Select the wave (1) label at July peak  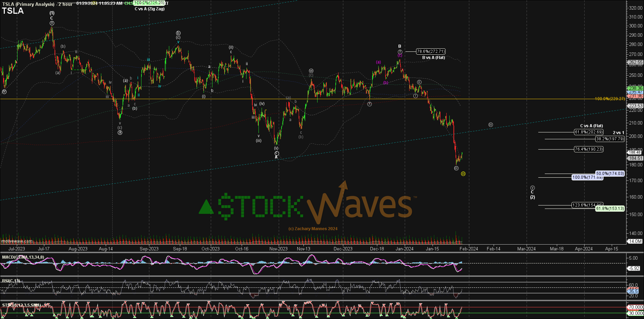(x=52, y=13)
